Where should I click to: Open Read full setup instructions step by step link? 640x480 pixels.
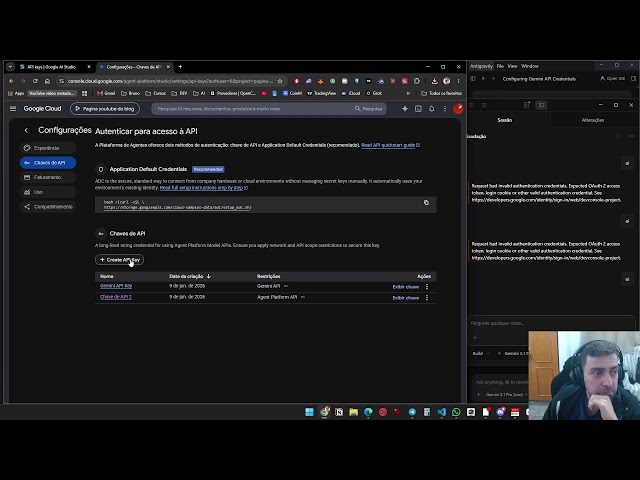pyautogui.click(x=204, y=188)
